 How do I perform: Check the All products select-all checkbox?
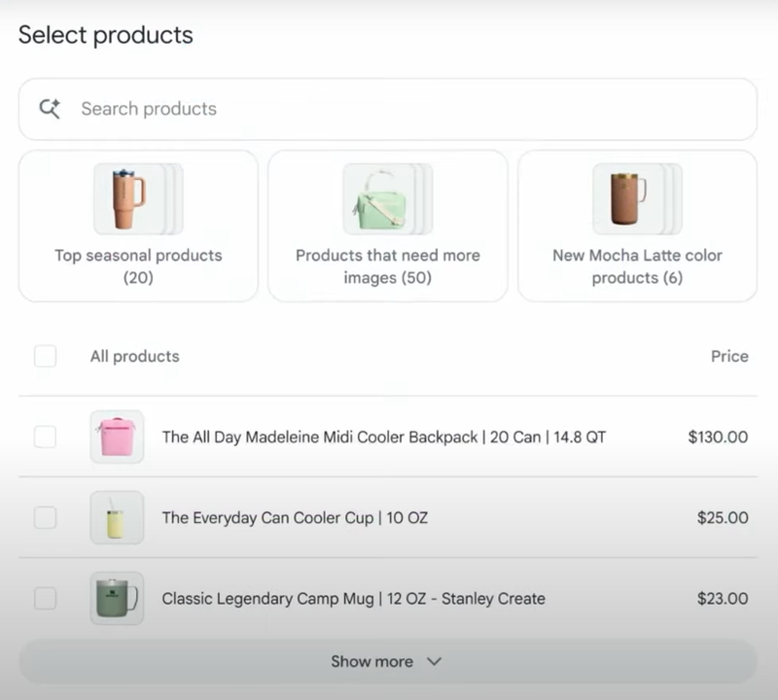pos(45,356)
